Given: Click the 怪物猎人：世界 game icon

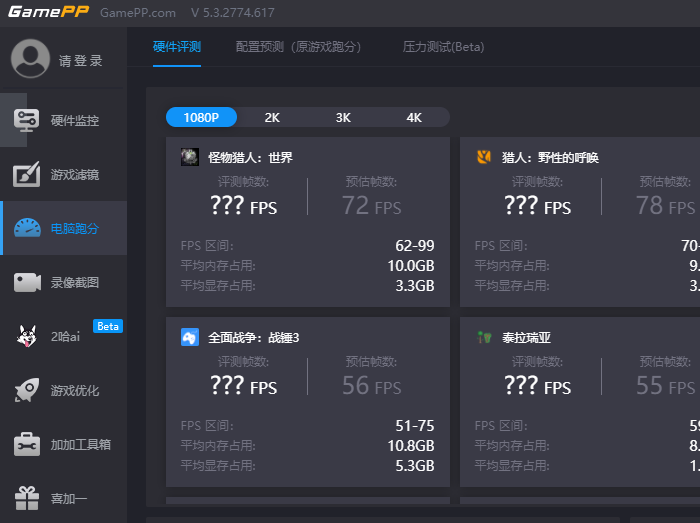Looking at the screenshot, I should (x=190, y=157).
